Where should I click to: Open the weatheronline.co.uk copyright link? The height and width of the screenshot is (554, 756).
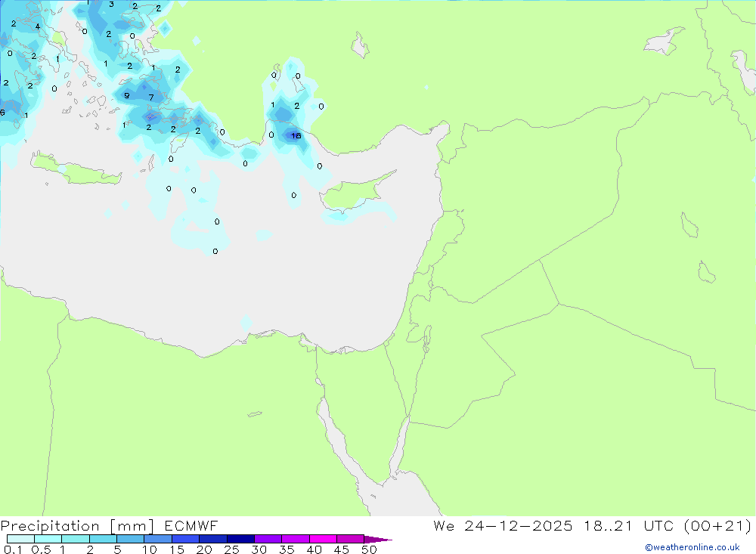[692, 547]
